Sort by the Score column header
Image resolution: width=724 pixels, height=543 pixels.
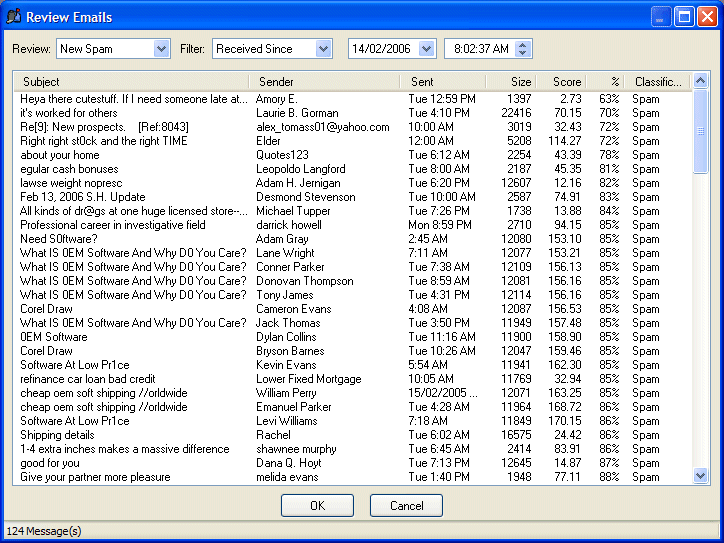coord(561,82)
